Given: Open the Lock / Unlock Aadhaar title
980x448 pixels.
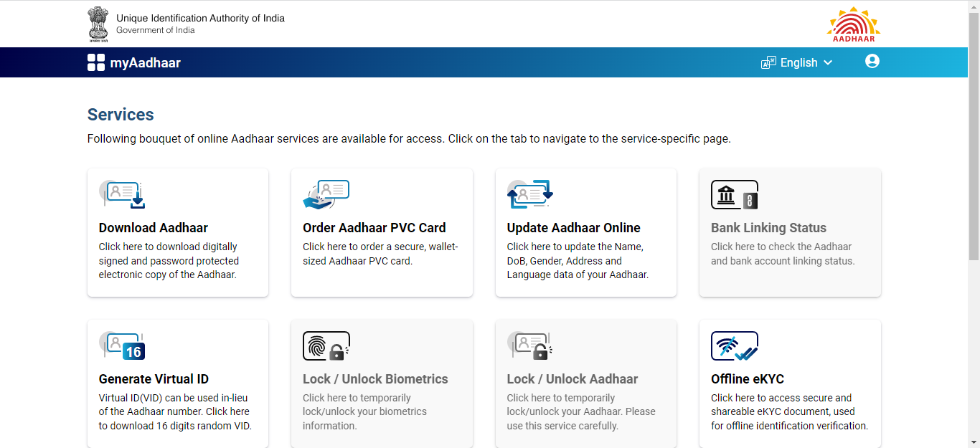Looking at the screenshot, I should click(573, 379).
